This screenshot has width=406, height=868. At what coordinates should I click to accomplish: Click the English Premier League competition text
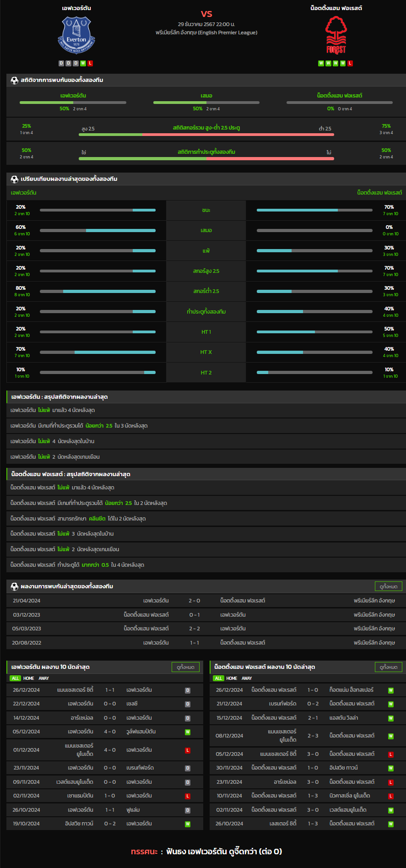click(x=206, y=33)
